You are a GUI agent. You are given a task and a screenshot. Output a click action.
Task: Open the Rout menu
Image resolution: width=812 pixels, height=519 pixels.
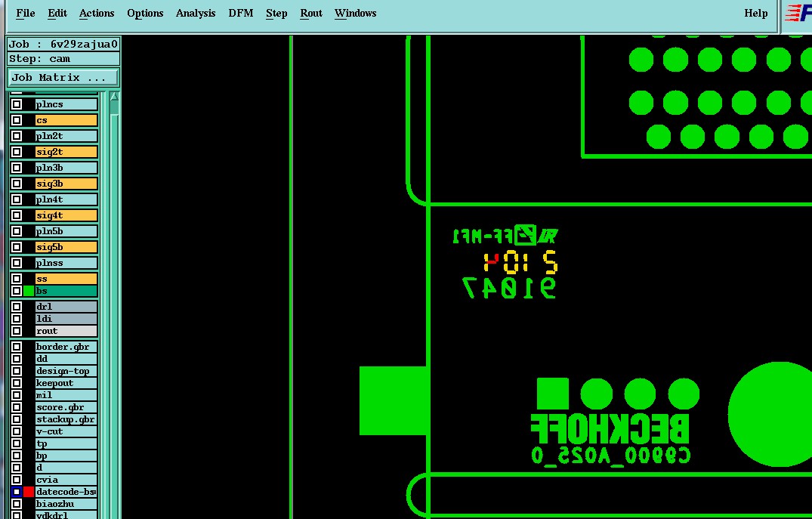tap(310, 14)
